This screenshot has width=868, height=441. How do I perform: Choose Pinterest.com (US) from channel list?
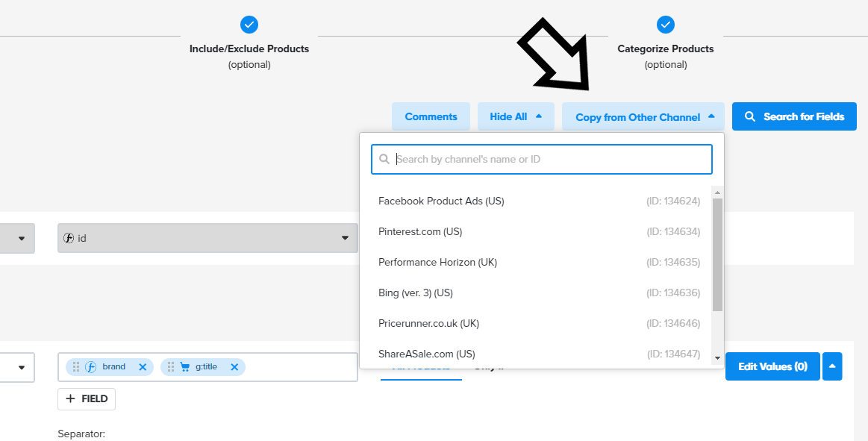(420, 232)
